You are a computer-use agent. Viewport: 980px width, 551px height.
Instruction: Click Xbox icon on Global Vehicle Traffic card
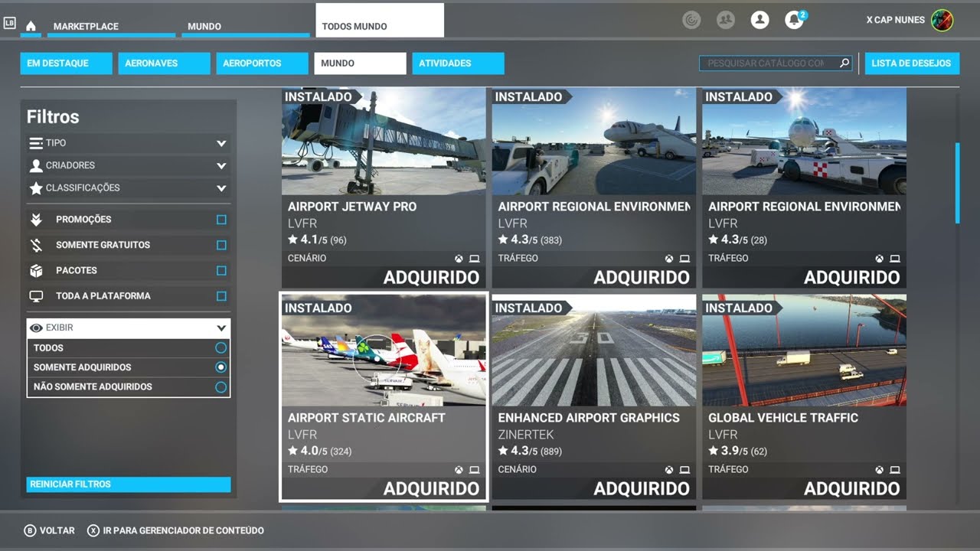(879, 470)
